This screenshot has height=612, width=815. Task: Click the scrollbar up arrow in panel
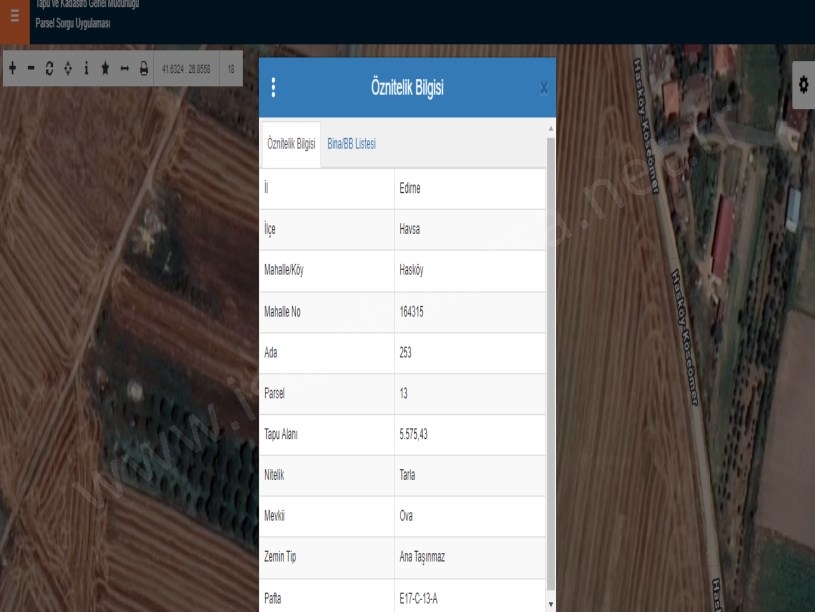pyautogui.click(x=550, y=128)
